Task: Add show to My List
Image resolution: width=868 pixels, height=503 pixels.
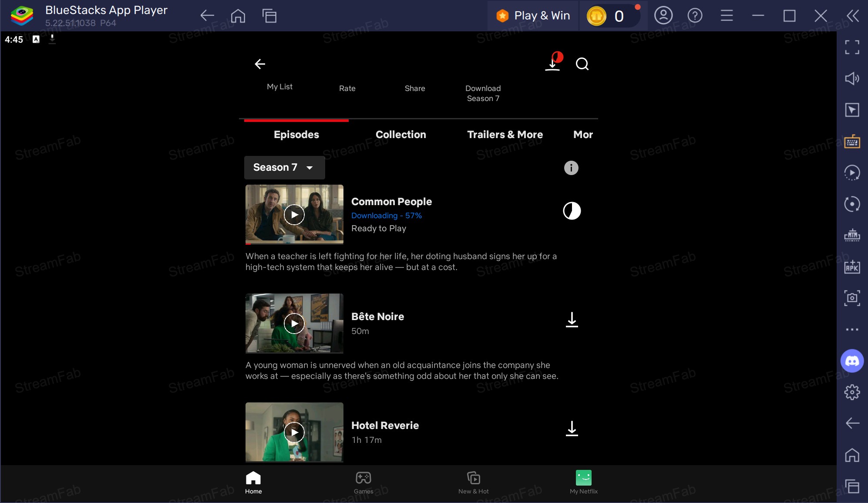Action: click(x=279, y=87)
